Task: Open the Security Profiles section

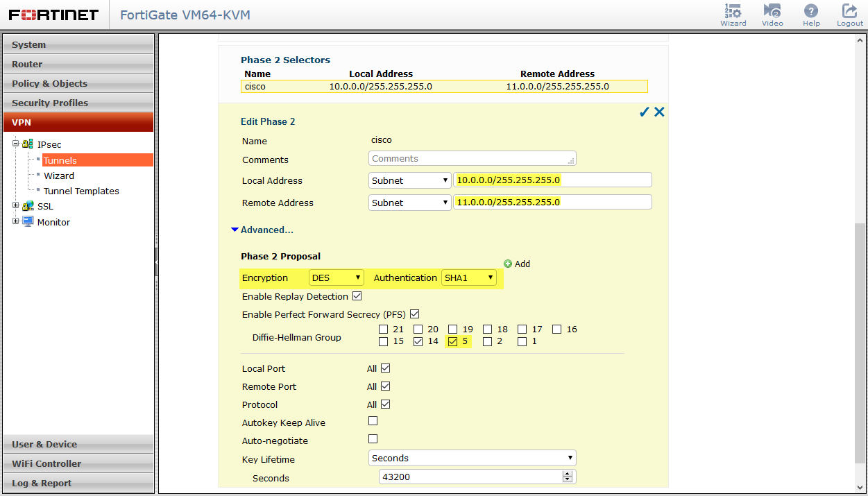Action: pos(78,103)
